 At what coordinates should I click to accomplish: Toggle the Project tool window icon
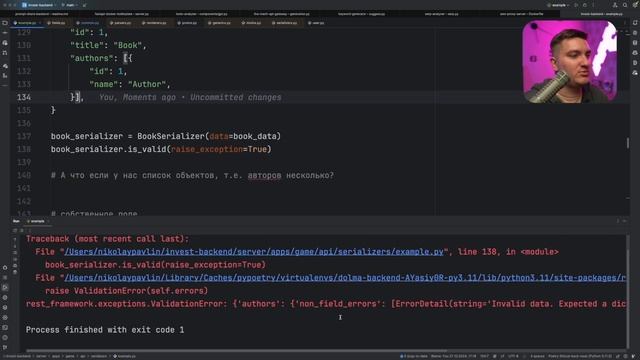pyautogui.click(x=5, y=23)
